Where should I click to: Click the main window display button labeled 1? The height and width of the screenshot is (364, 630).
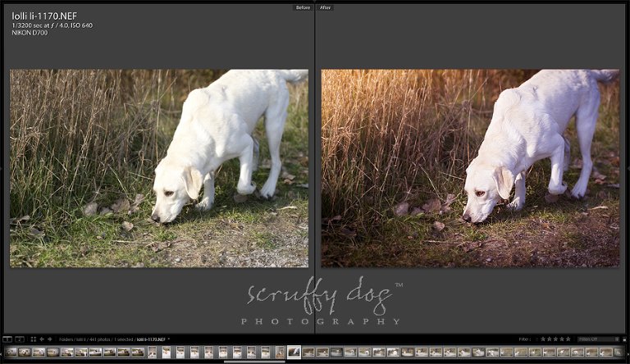tap(7, 339)
